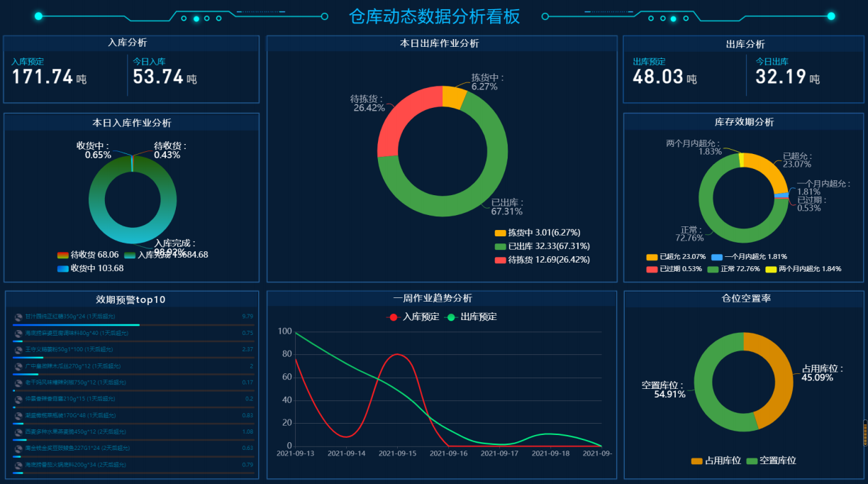The width and height of the screenshot is (868, 484).
Task: Toggle the 拣货中 3.01(6.27%) legend entry
Action: 538,233
